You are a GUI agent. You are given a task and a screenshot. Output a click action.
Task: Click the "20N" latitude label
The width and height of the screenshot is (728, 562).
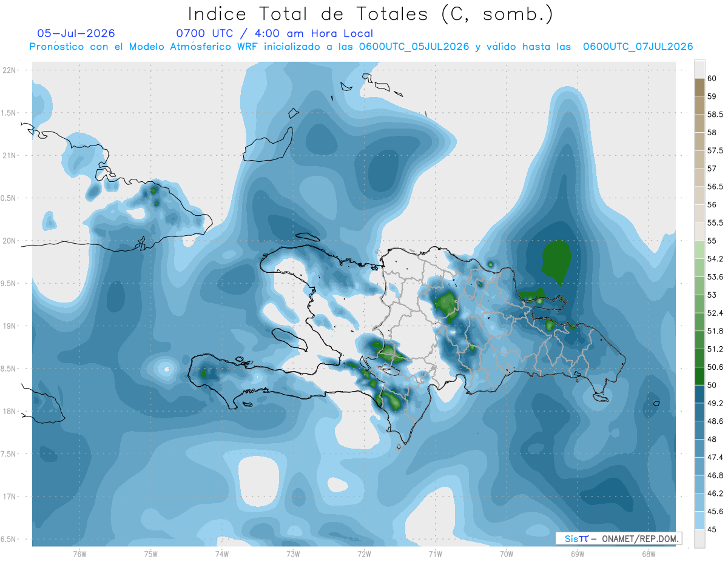click(x=9, y=241)
